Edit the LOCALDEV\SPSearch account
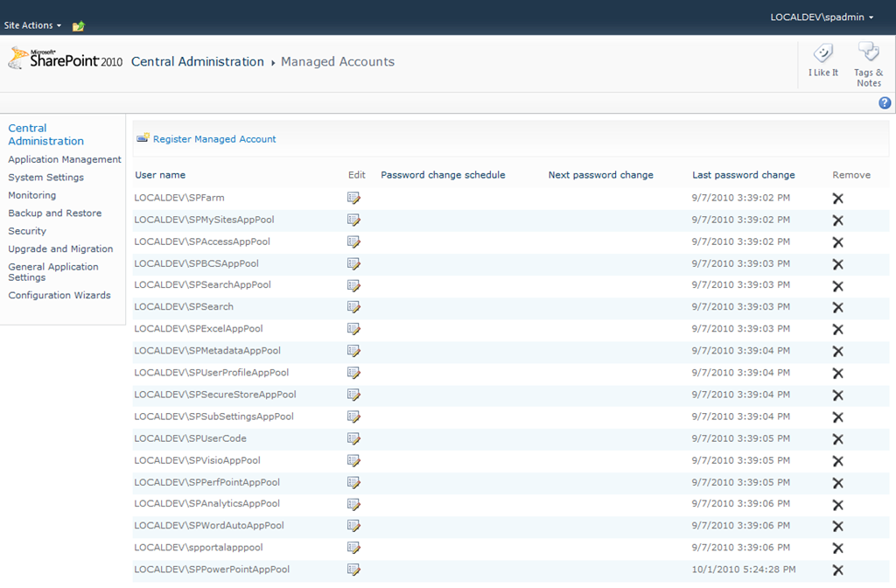This screenshot has width=896, height=588. point(353,307)
